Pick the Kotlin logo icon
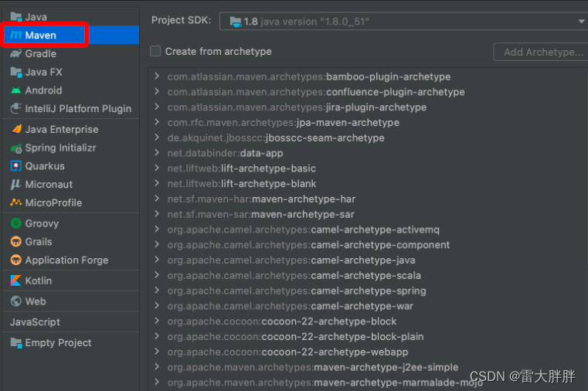This screenshot has height=391, width=588. click(15, 280)
